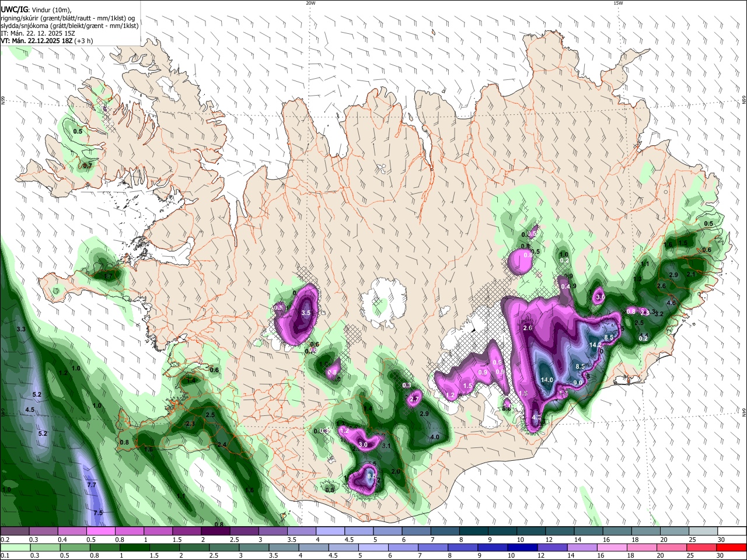Screen dimensions: 747x560
Task: Pick the palest green 0.1–0.3 rain swatch
Action: tap(15, 547)
